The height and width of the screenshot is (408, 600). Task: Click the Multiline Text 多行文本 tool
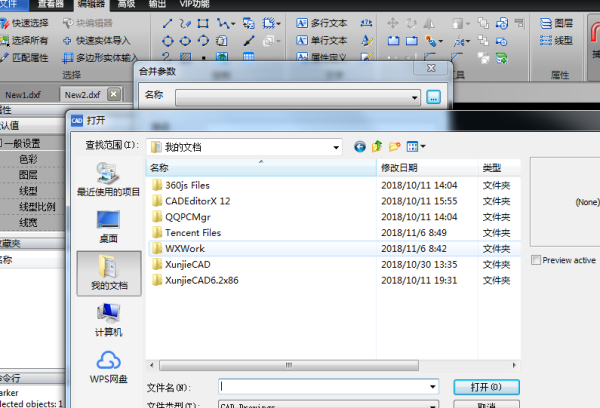pos(321,23)
